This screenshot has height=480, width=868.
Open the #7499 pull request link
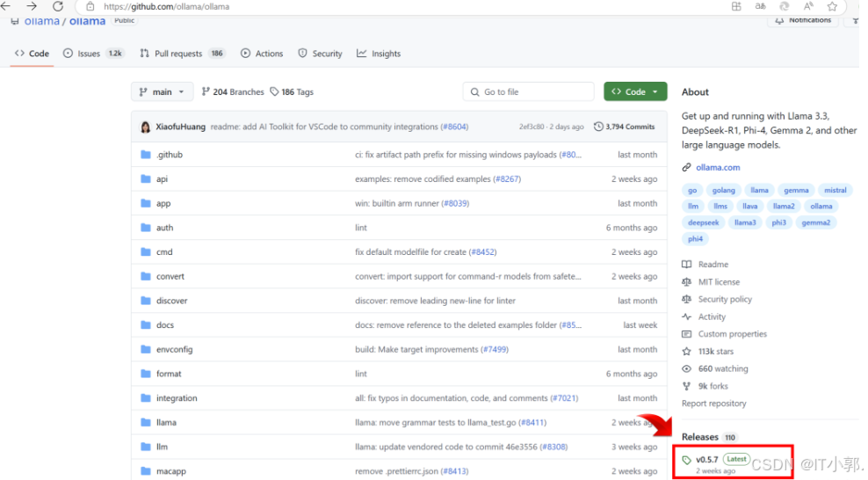coord(495,349)
